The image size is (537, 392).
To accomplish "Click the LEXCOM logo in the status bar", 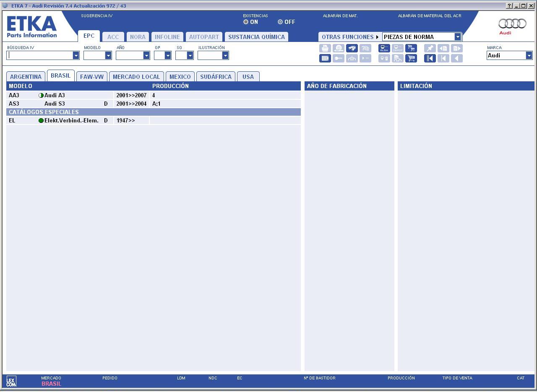I will click(x=11, y=381).
